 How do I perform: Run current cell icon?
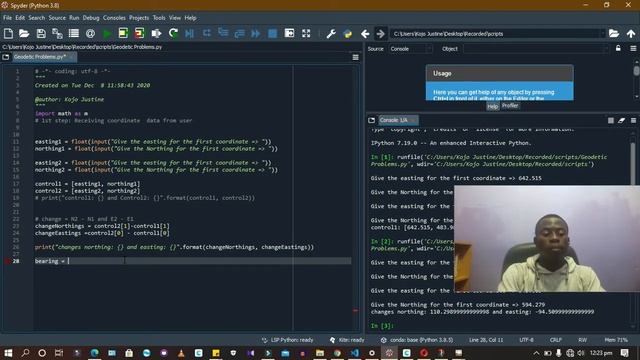point(123,33)
